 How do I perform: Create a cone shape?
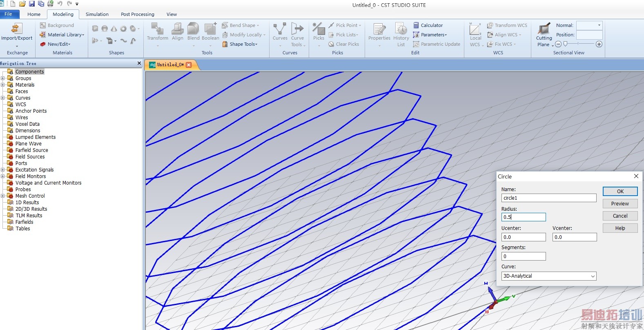[114, 29]
